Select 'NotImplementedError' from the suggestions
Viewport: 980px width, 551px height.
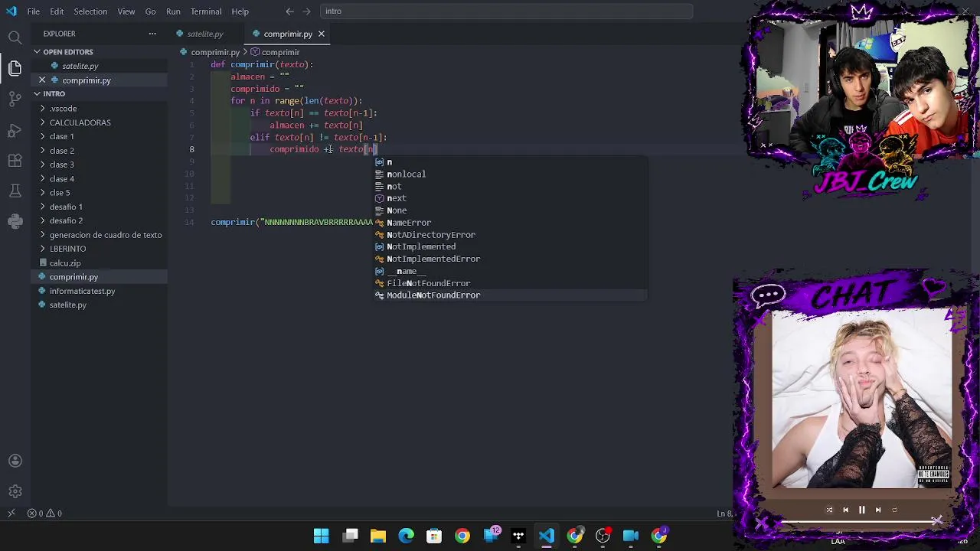[x=510, y=259]
